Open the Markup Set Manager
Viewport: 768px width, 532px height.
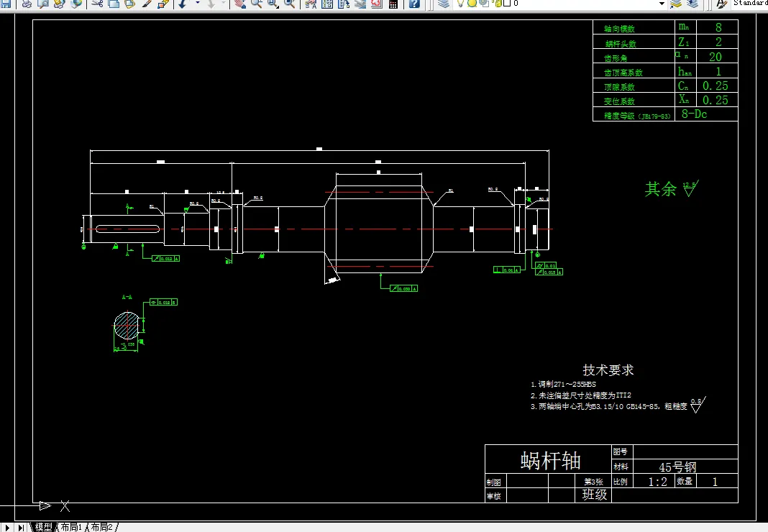376,4
